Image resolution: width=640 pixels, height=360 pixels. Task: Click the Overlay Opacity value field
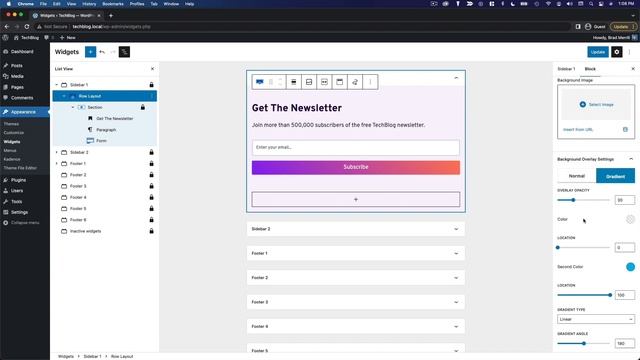click(624, 200)
